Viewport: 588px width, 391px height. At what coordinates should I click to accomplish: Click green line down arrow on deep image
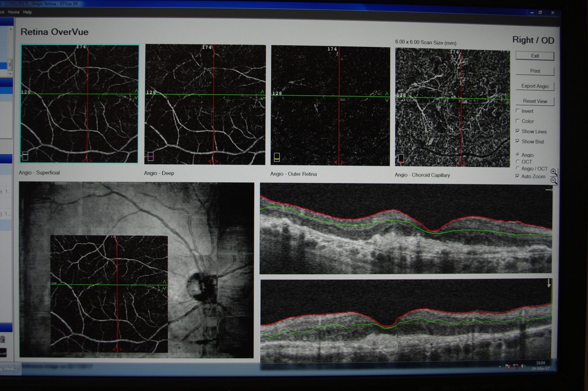[x=262, y=98]
